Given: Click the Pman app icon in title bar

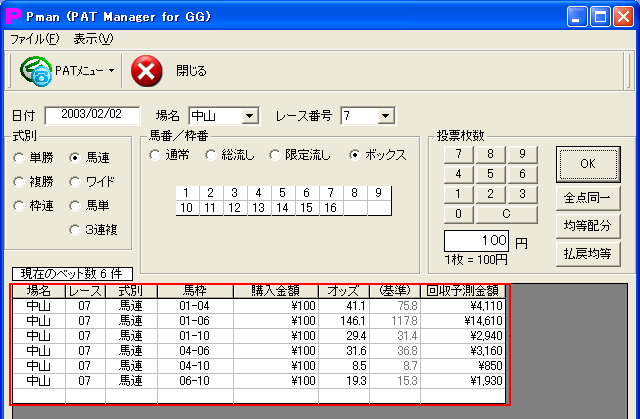Looking at the screenshot, I should [14, 16].
